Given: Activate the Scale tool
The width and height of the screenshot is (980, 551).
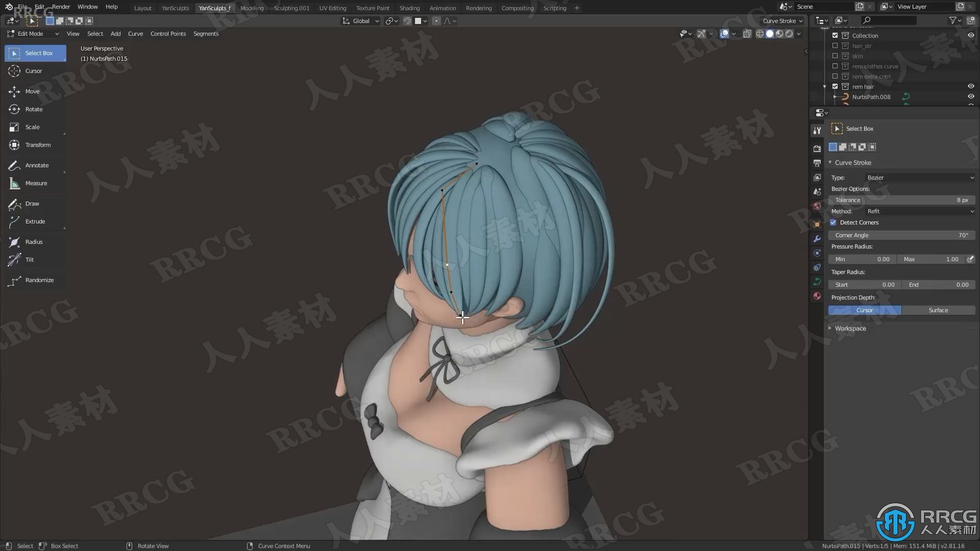Looking at the screenshot, I should (x=35, y=127).
